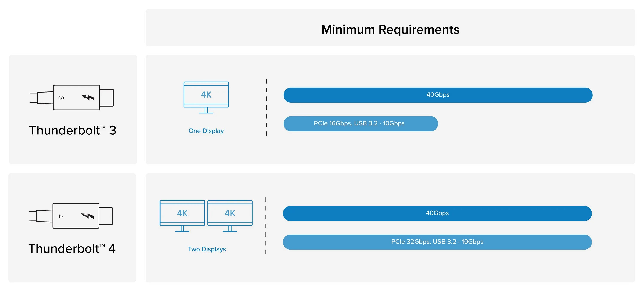Click the left 4K monitor in dual-display pair
Screen dimensions: 644x291
tap(182, 215)
